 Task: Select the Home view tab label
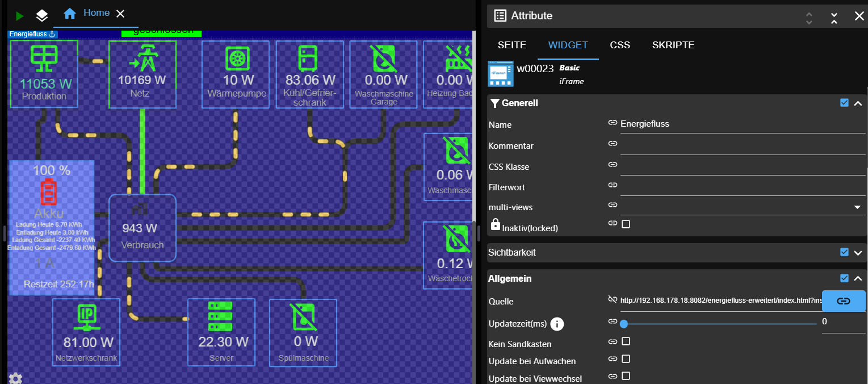pyautogui.click(x=97, y=12)
